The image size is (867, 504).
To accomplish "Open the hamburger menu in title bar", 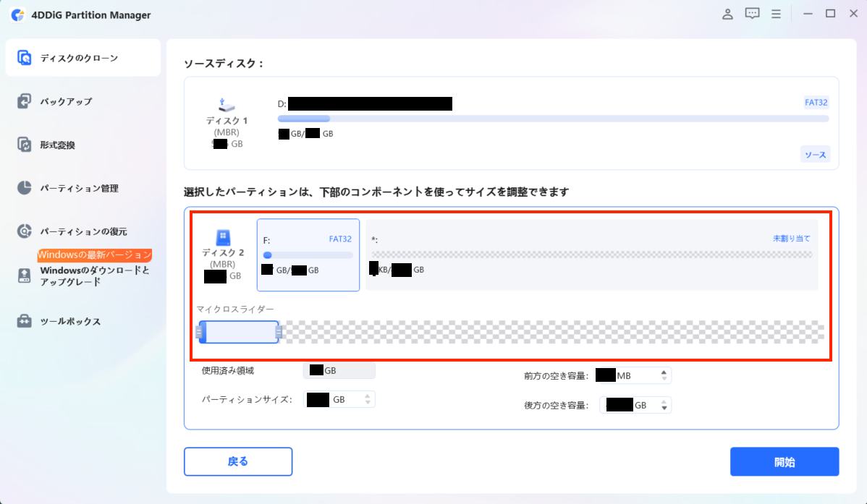I will (776, 14).
